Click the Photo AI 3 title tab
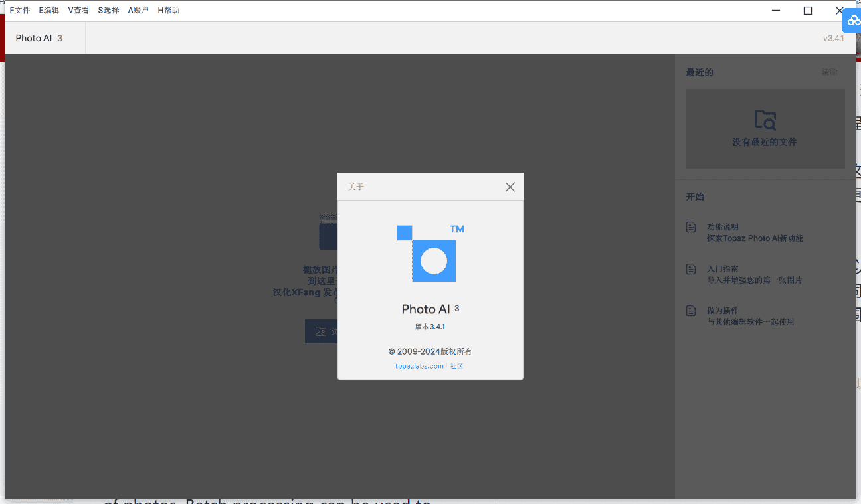This screenshot has height=504, width=861. tap(39, 38)
